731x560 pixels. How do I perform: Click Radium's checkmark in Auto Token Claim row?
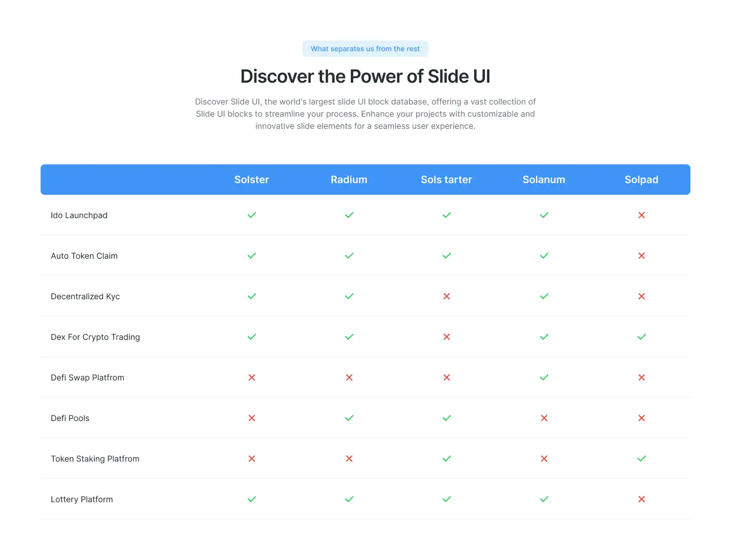[x=349, y=256]
